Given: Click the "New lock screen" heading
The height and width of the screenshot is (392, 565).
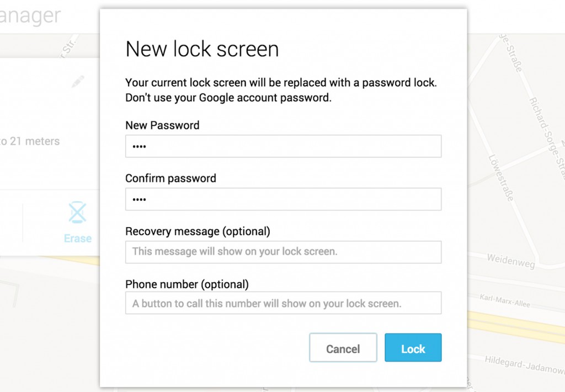Looking at the screenshot, I should [x=202, y=50].
